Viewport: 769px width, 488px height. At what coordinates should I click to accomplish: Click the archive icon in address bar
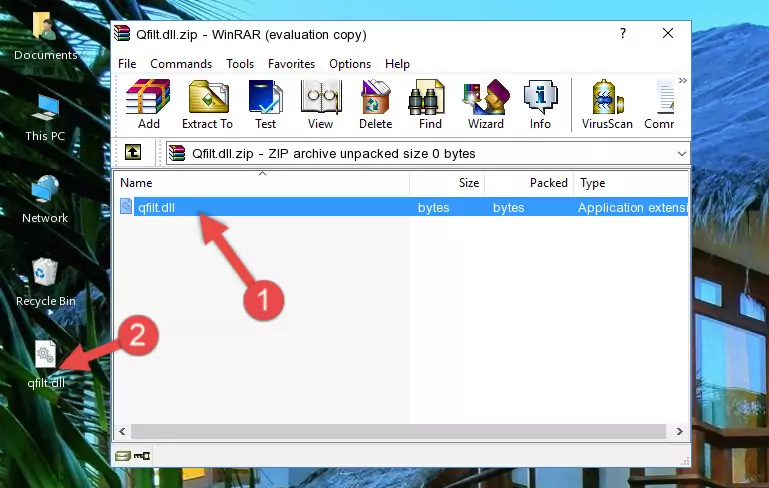click(x=177, y=153)
